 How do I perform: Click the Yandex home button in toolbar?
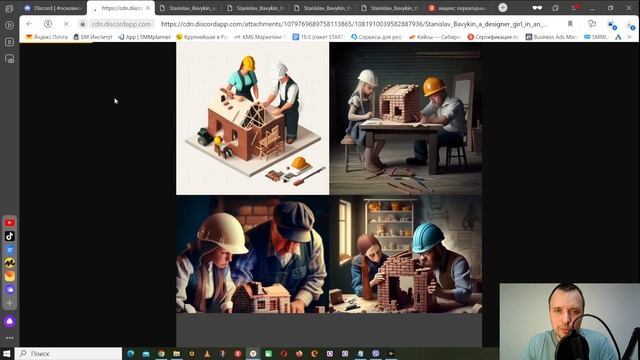48,24
